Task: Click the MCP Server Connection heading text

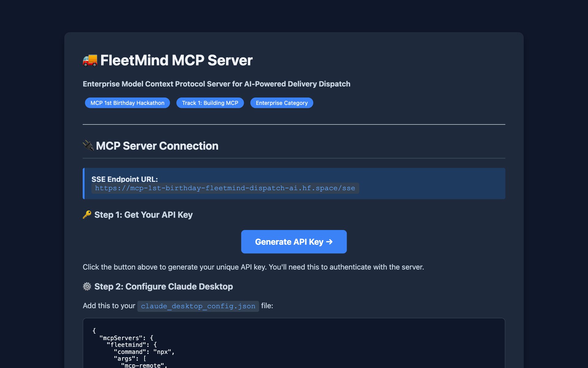Action: click(x=157, y=146)
